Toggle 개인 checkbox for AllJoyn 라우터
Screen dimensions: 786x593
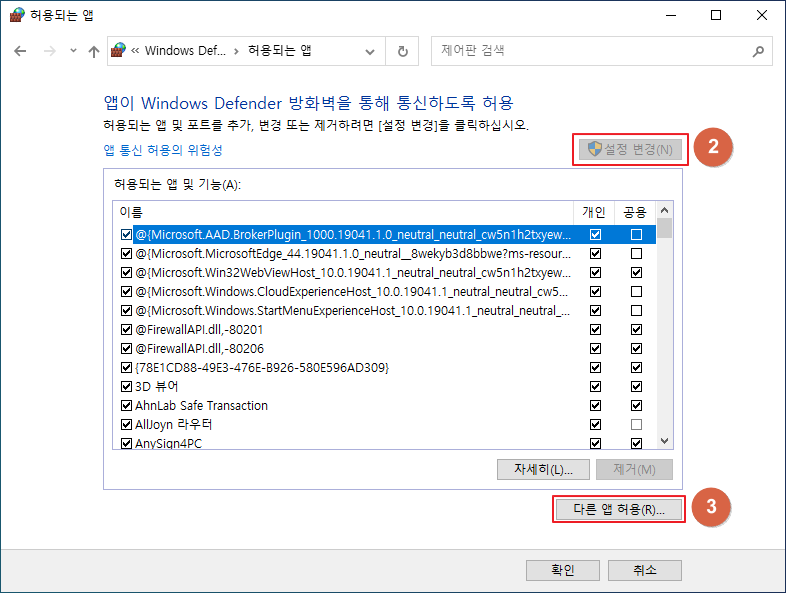coord(596,425)
